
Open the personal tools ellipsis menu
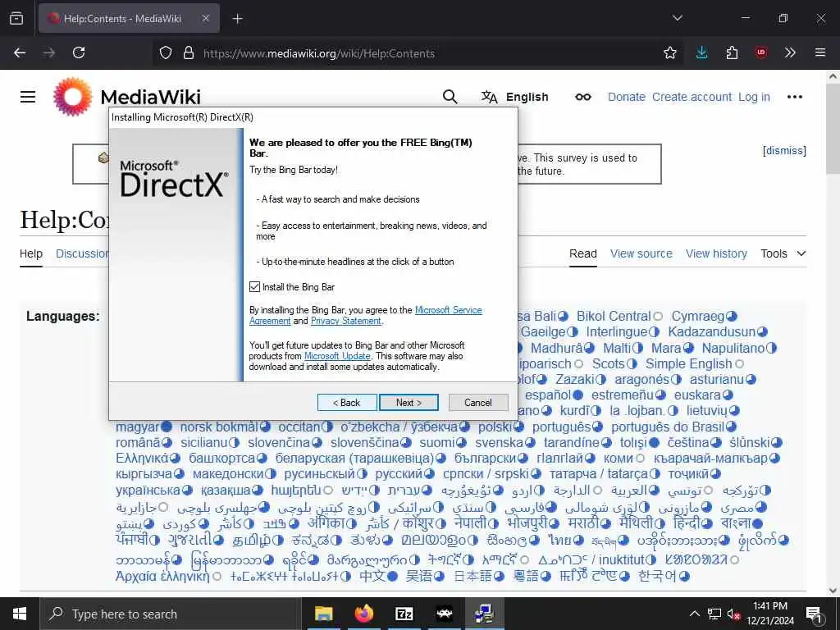[794, 97]
